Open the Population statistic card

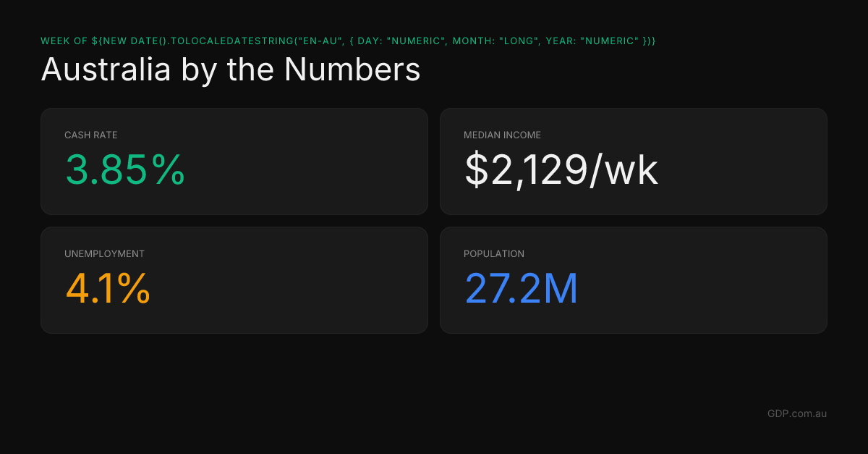pyautogui.click(x=634, y=279)
